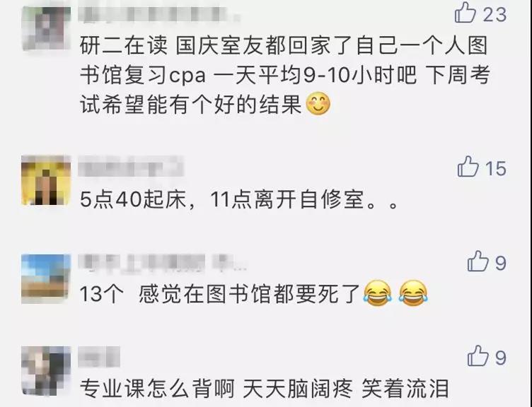The width and height of the screenshot is (532, 407).
Task: Select the comment 感觉在图书馆都要死了
Action: [254, 293]
